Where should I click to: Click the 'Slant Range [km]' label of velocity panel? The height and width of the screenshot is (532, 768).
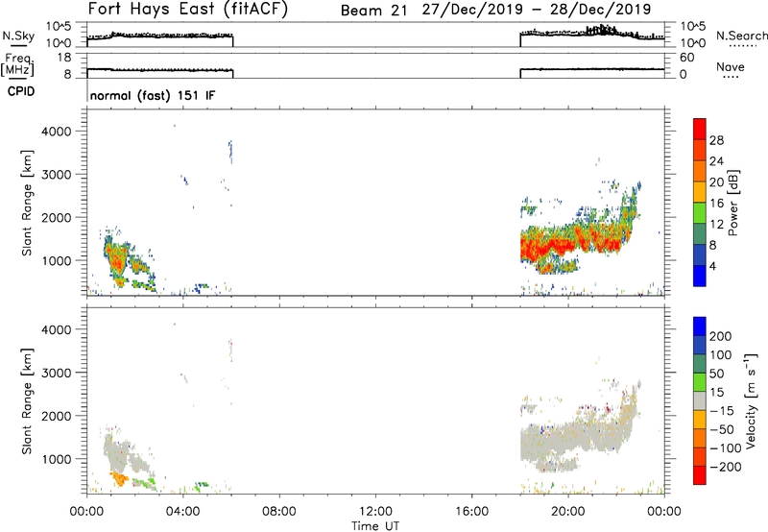click(27, 401)
